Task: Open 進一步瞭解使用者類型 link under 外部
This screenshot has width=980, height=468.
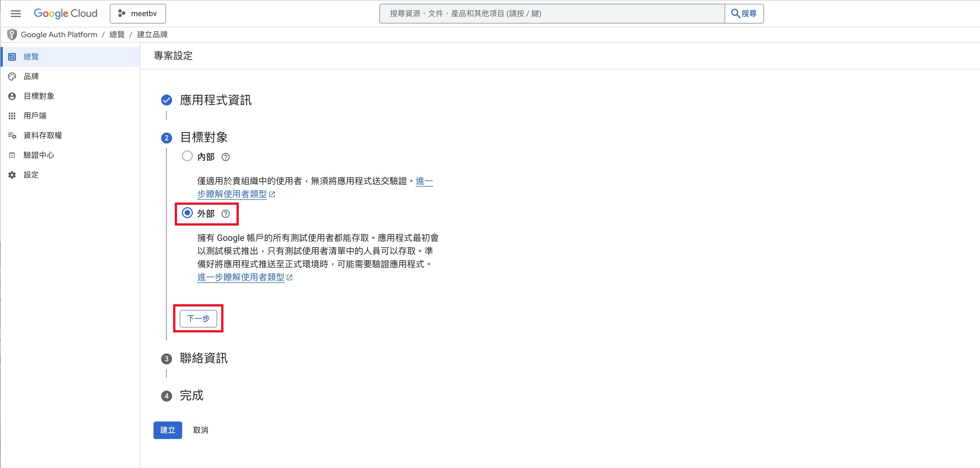Action: tap(241, 277)
